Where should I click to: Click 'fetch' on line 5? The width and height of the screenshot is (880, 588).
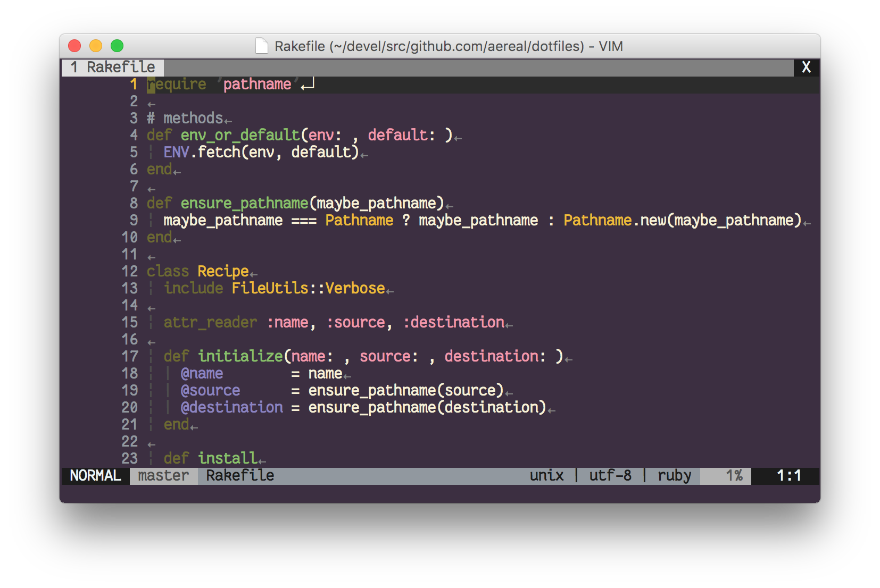pyautogui.click(x=219, y=152)
